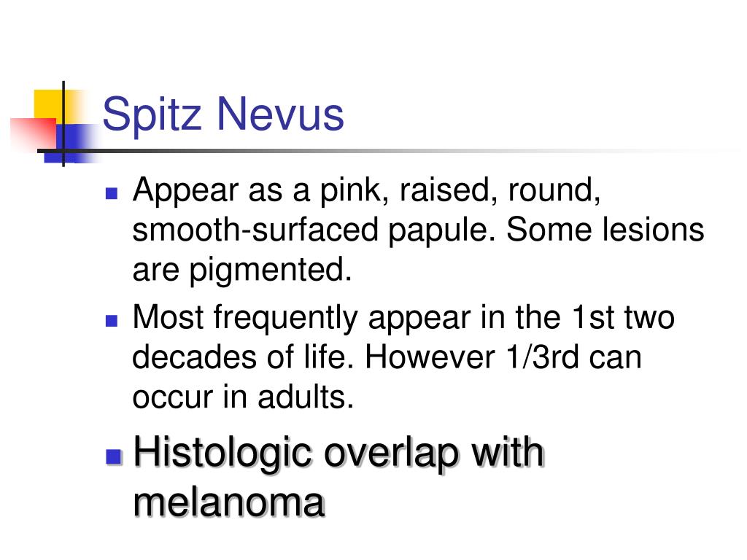
Task: Click the text 'pink, raised, round,'
Action: click(x=460, y=190)
